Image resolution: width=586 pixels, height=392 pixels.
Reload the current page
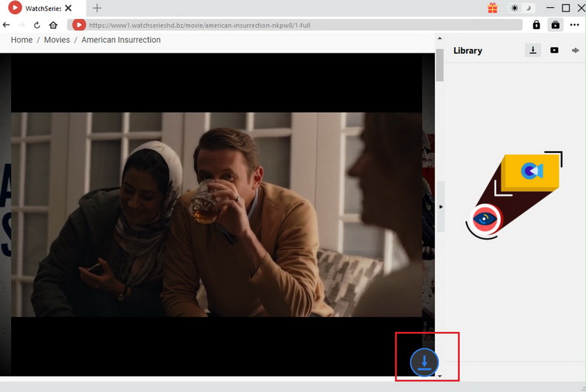click(37, 25)
